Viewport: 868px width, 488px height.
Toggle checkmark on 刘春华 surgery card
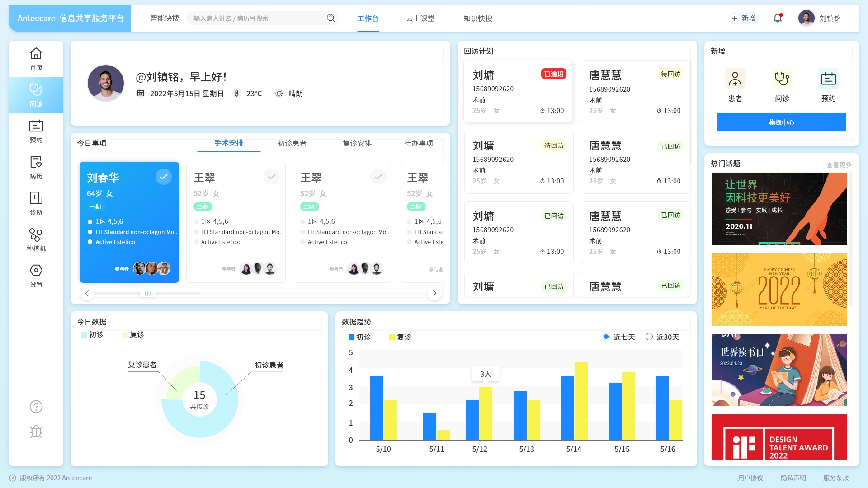coord(164,177)
